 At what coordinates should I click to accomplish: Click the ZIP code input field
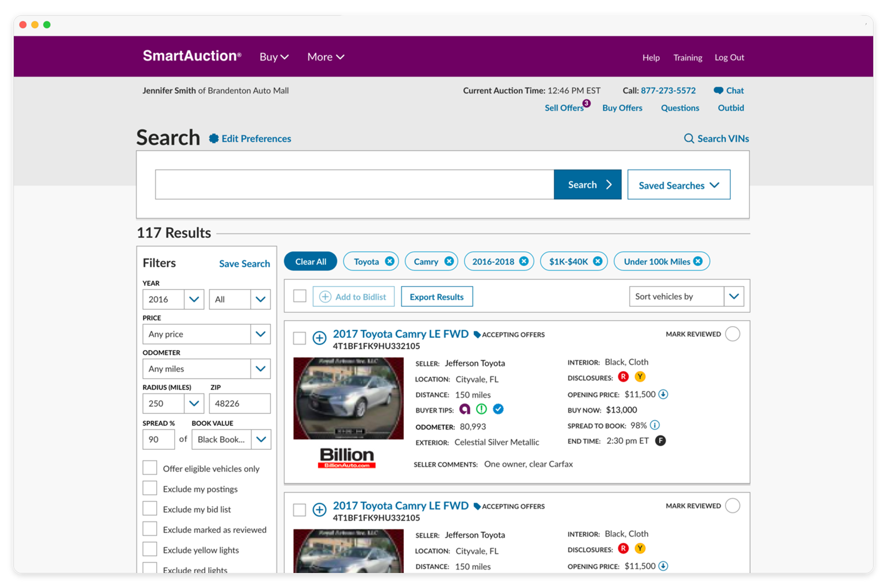(240, 403)
